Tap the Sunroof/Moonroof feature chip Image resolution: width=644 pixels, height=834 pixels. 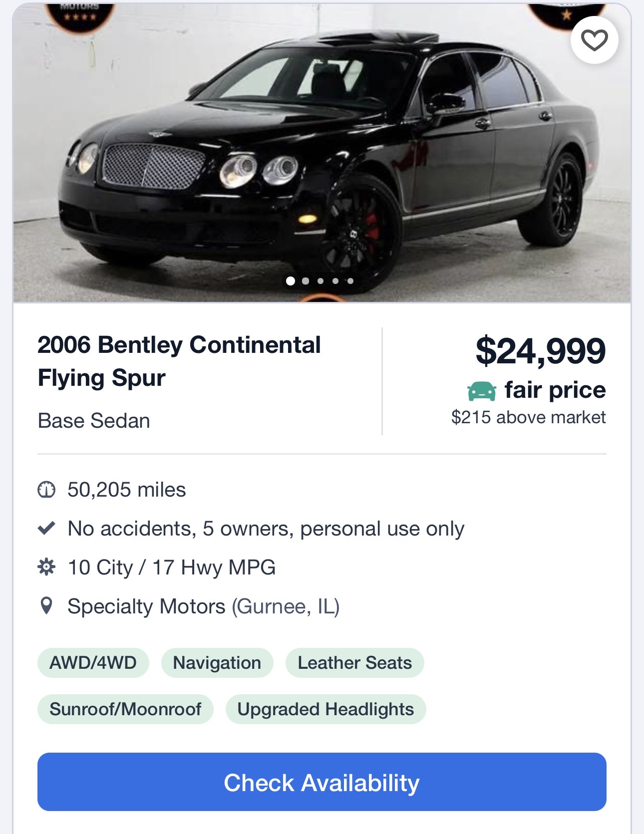point(125,709)
